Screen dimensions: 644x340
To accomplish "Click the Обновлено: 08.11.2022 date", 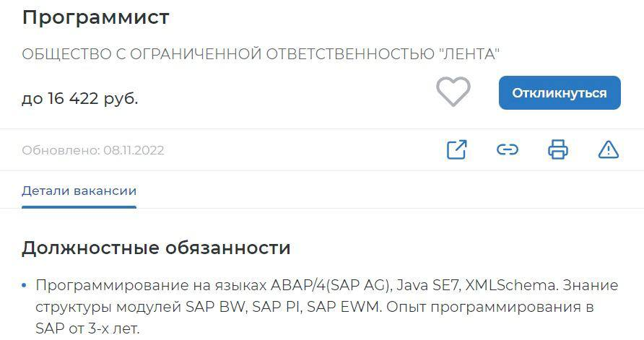I will 93,150.
